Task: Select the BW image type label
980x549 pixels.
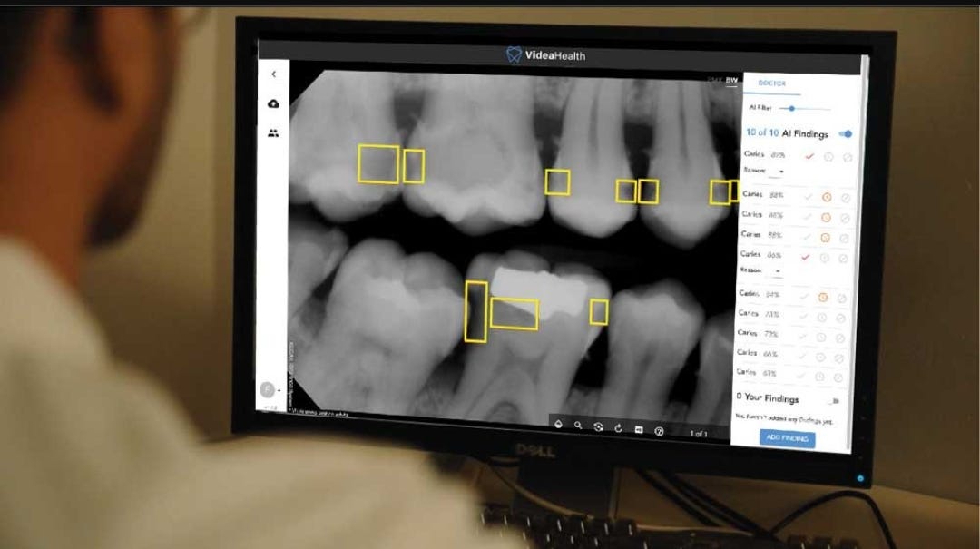Action: (731, 80)
